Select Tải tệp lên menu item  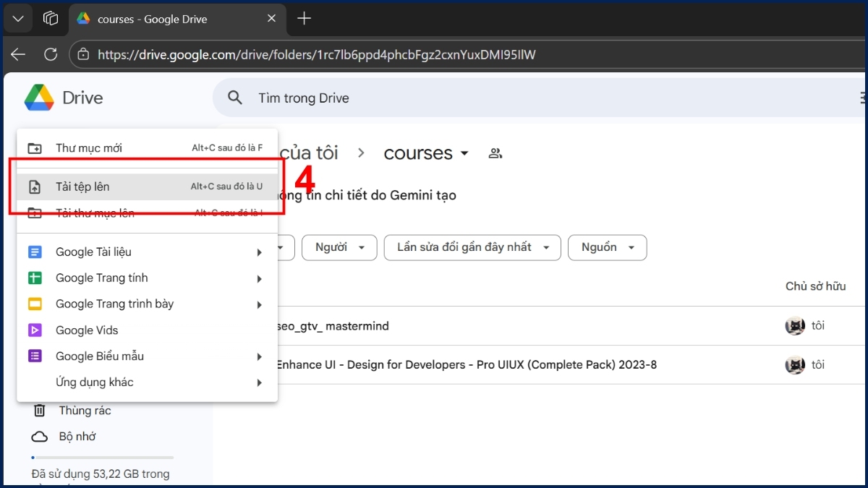[x=148, y=187]
